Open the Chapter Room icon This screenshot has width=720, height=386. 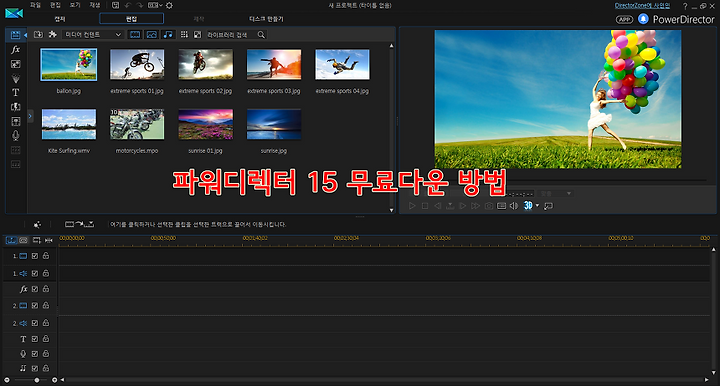pos(15,150)
